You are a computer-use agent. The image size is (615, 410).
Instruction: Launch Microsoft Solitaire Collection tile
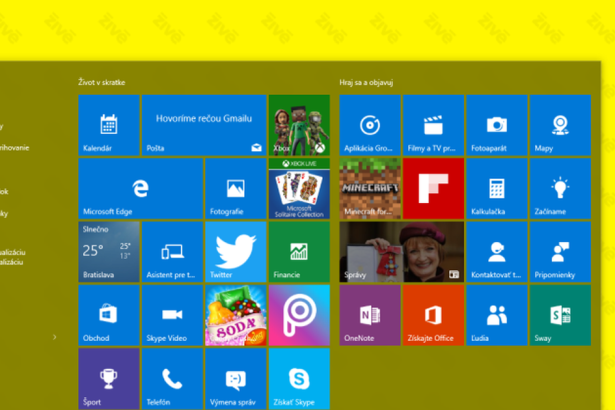[299, 188]
